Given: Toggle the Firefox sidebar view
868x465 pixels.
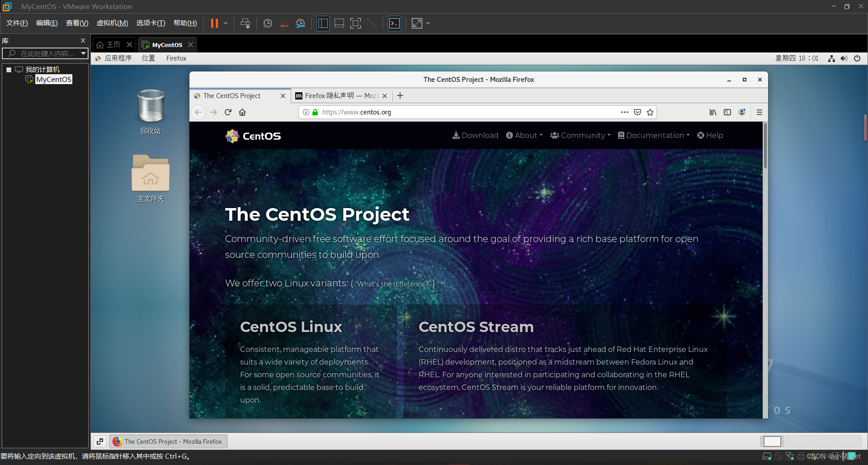Looking at the screenshot, I should (727, 112).
